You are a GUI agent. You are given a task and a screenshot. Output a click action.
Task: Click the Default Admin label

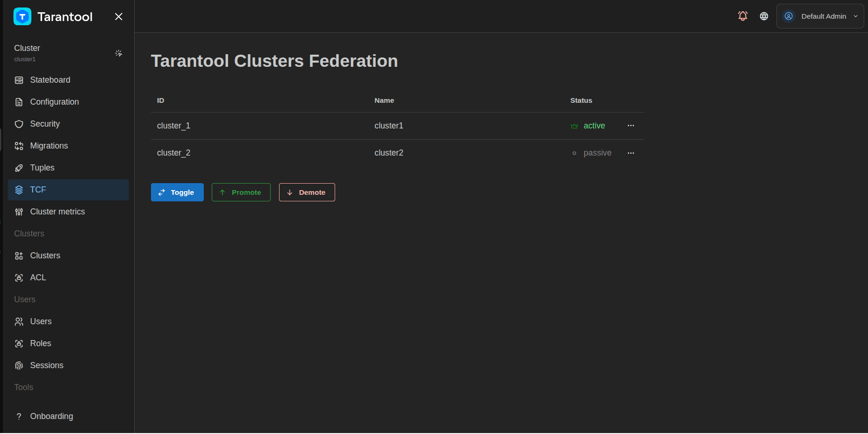click(824, 16)
